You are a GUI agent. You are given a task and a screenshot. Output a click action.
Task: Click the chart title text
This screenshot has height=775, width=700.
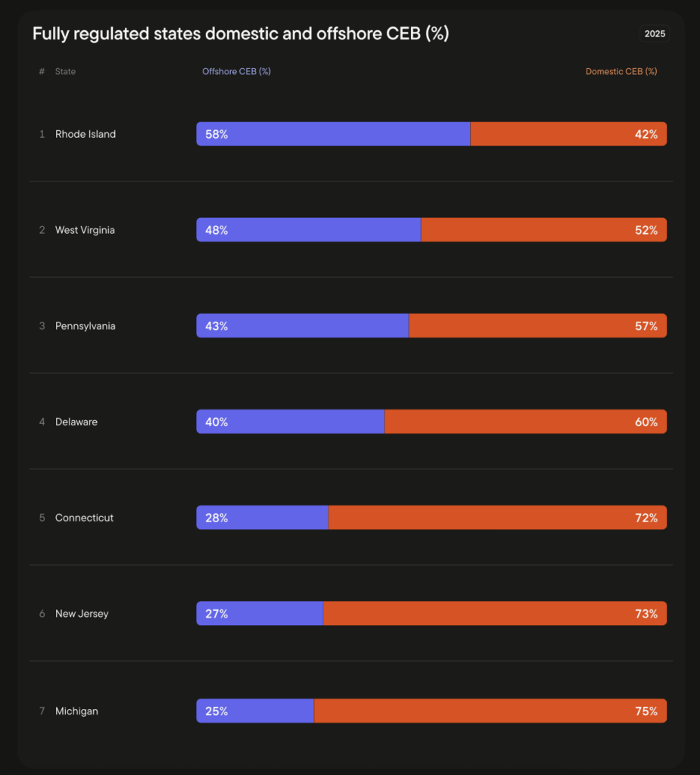pyautogui.click(x=241, y=34)
